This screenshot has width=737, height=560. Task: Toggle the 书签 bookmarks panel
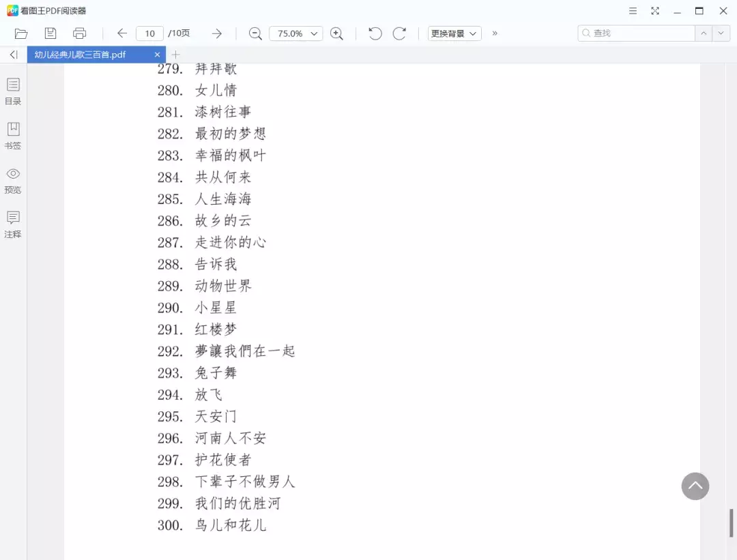pos(13,136)
